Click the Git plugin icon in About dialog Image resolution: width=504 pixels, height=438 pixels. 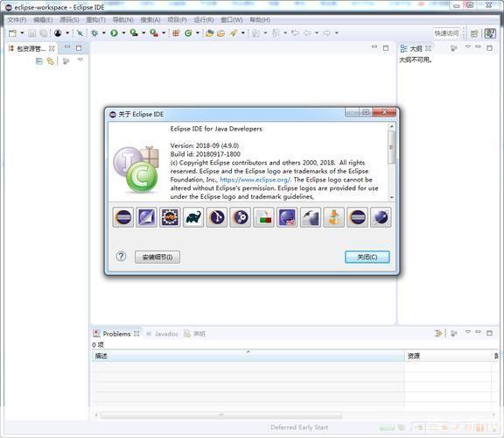[217, 217]
